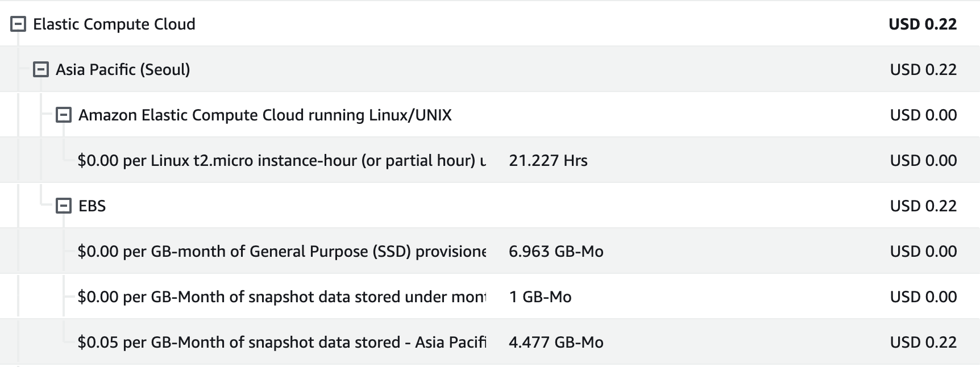The image size is (980, 367).
Task: Click the bold USD 0.22 service total
Action: [x=923, y=24]
